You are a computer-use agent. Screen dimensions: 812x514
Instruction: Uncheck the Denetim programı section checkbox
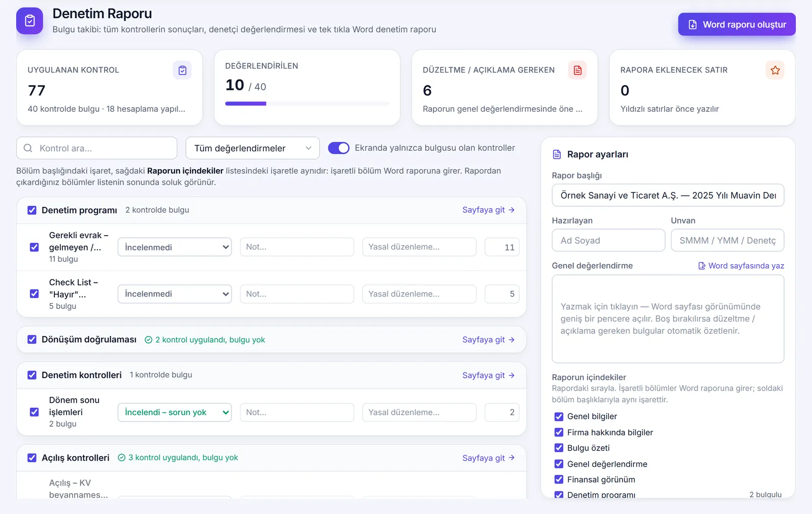[32, 210]
